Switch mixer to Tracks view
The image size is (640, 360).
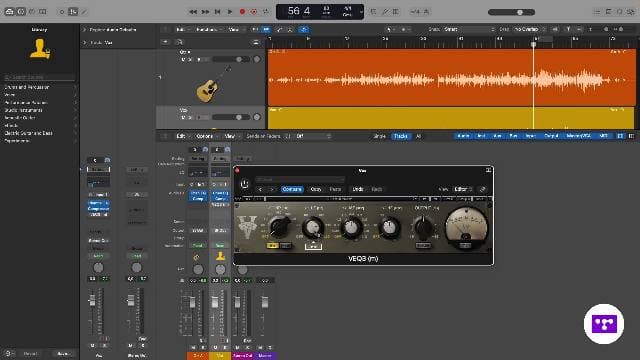pyautogui.click(x=400, y=136)
